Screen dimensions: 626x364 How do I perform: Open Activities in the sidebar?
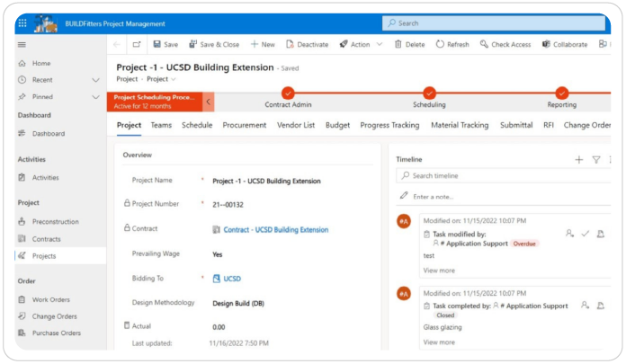(45, 177)
